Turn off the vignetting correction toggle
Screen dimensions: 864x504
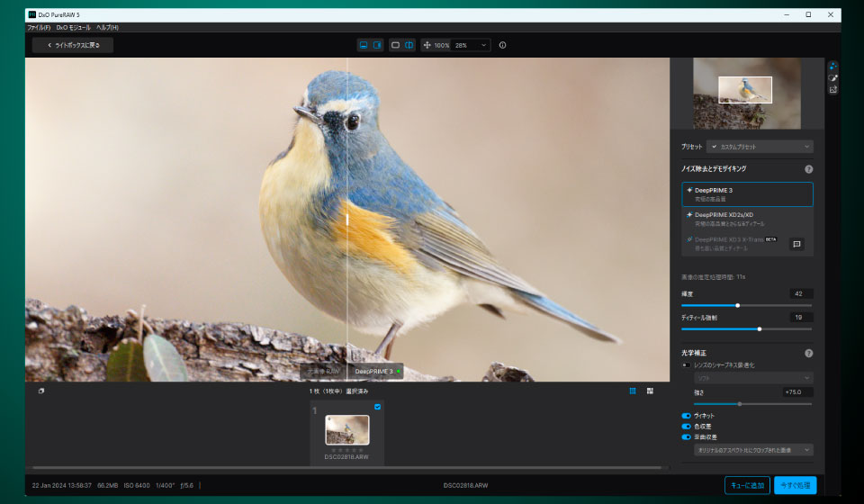[686, 416]
